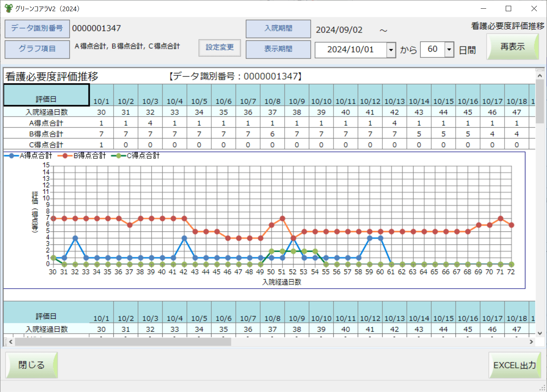Open the start date dropdown arrow
The image size is (547, 392).
391,50
